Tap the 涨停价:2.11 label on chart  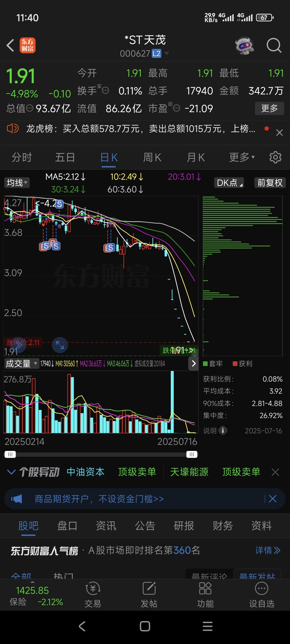[x=23, y=342]
